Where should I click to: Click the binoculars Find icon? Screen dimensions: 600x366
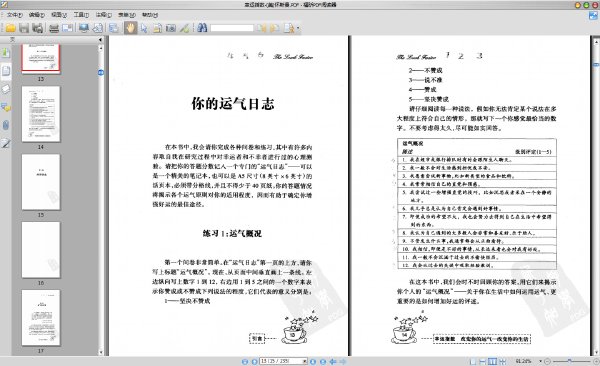(x=202, y=28)
